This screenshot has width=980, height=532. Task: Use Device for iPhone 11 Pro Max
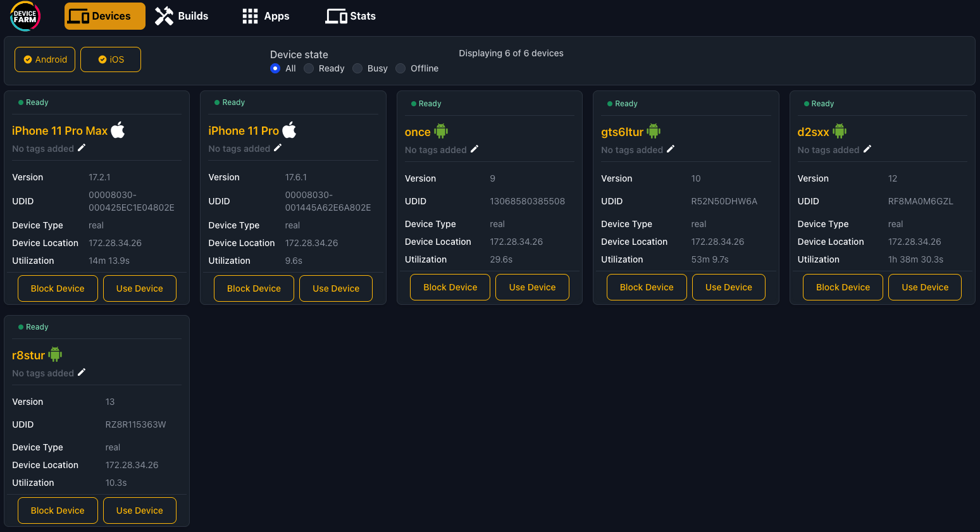[140, 288]
